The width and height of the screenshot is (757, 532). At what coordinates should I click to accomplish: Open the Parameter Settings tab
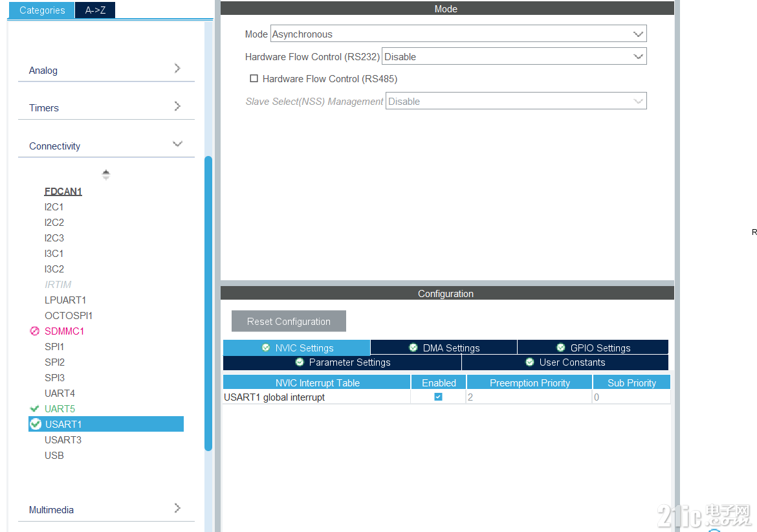[x=342, y=362]
